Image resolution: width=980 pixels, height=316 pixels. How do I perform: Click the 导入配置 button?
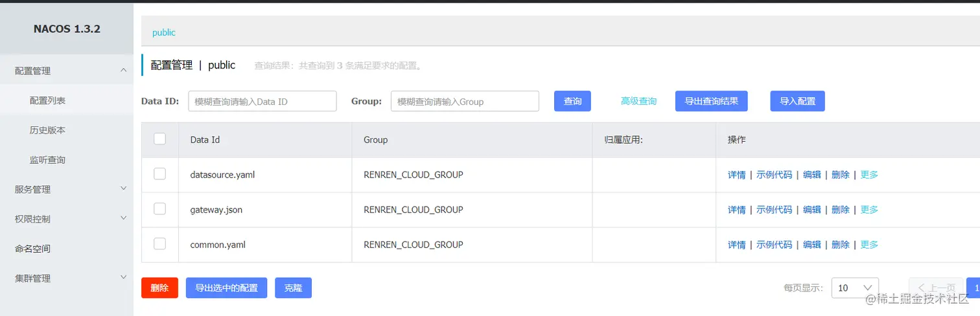pyautogui.click(x=797, y=101)
